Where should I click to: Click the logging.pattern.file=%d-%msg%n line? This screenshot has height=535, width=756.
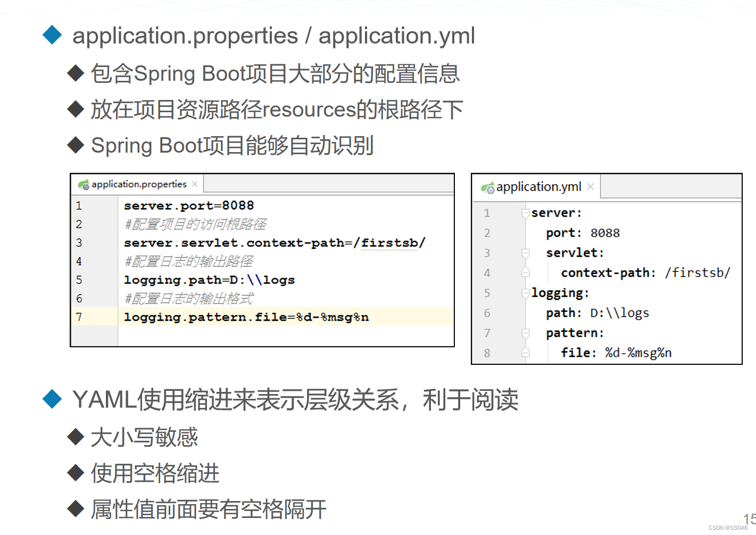coord(246,317)
